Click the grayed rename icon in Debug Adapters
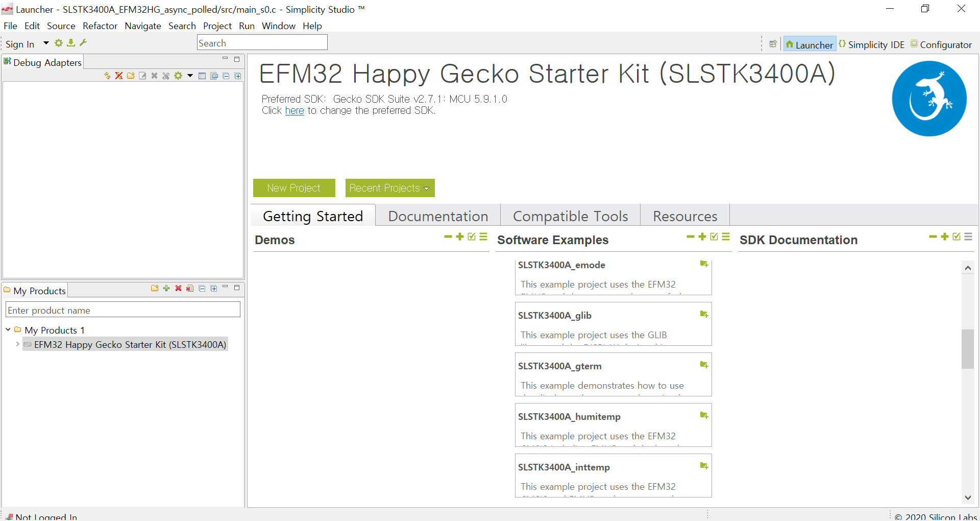 142,76
